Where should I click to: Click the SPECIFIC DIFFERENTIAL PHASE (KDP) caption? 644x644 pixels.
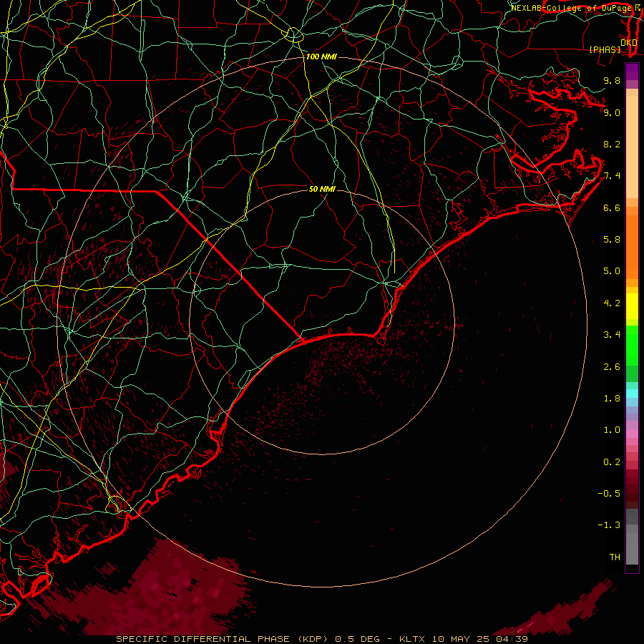223,639
